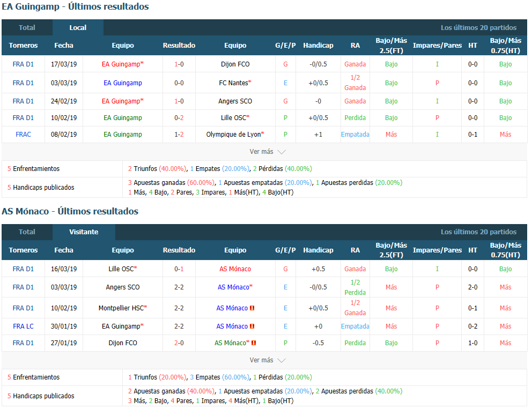Open FRAC tournament link dated 08/02/19
Viewport: 532px width, 409px height.
23,135
